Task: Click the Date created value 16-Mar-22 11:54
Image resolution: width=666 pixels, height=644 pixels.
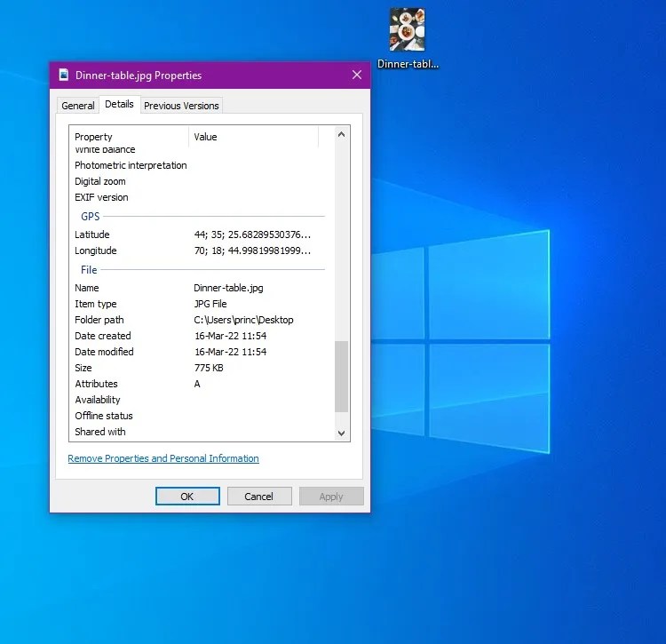Action: pos(231,336)
